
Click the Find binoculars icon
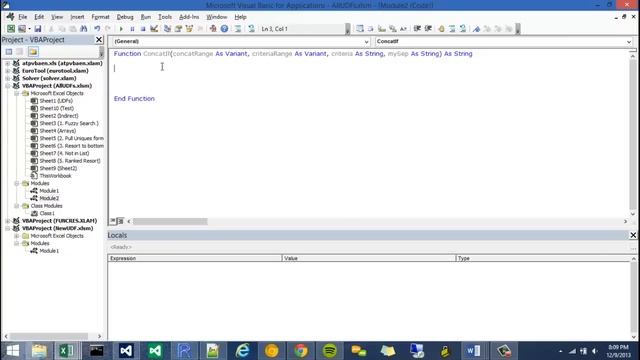(x=84, y=29)
